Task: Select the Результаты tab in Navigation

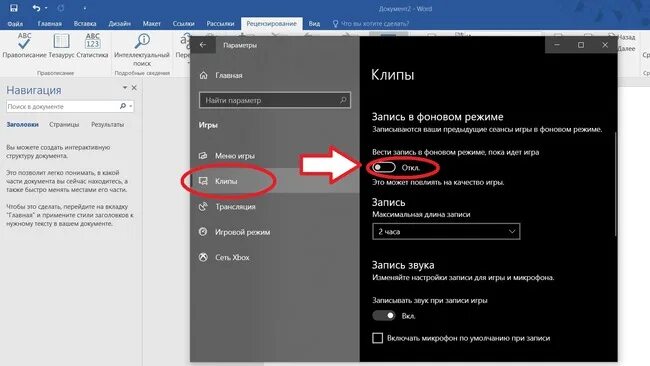Action: 107,124
